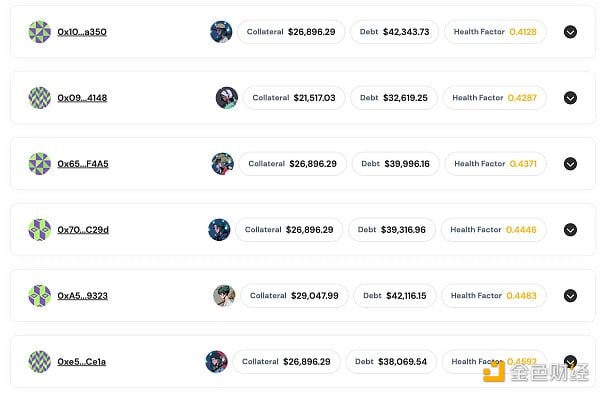The image size is (600, 393).
Task: Select the identicon next to 0x65...F4A5
Action: pyautogui.click(x=40, y=164)
